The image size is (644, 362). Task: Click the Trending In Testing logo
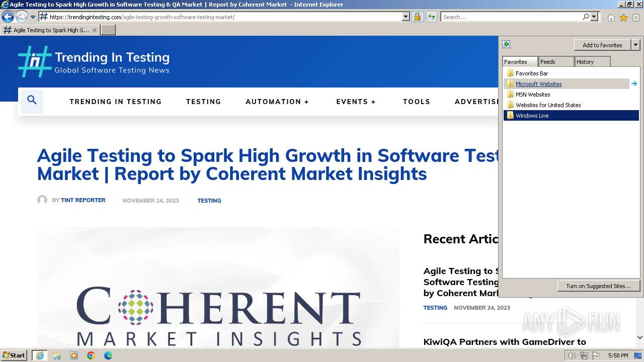coord(94,62)
